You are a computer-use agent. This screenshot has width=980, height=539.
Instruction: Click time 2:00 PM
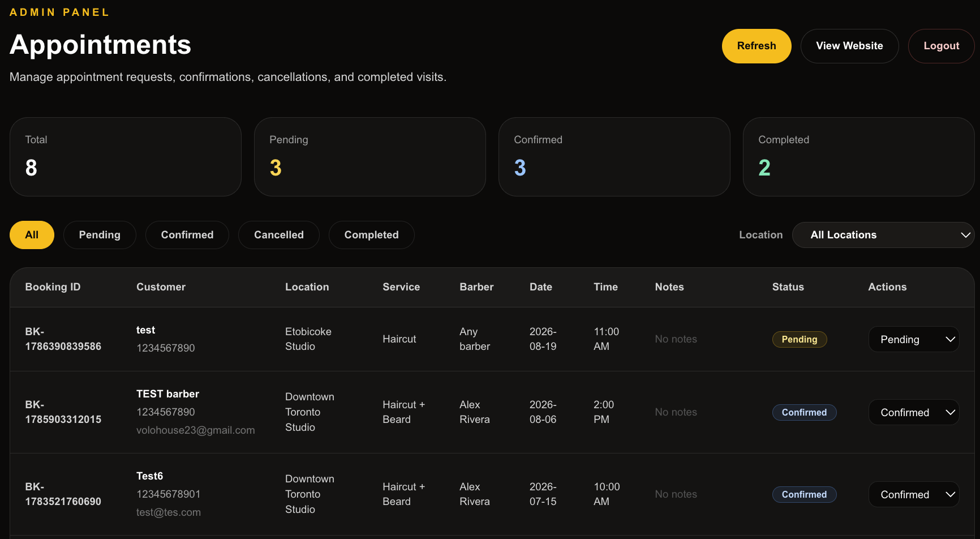pos(604,412)
